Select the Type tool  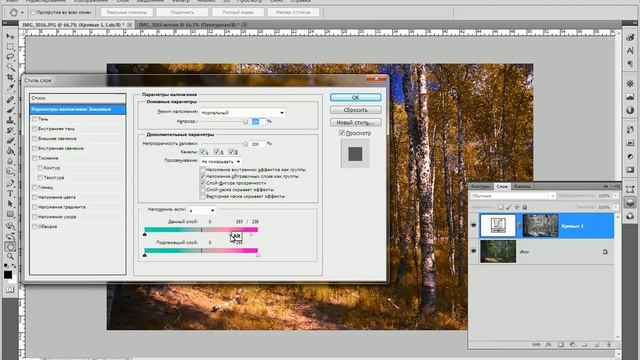coord(10,193)
